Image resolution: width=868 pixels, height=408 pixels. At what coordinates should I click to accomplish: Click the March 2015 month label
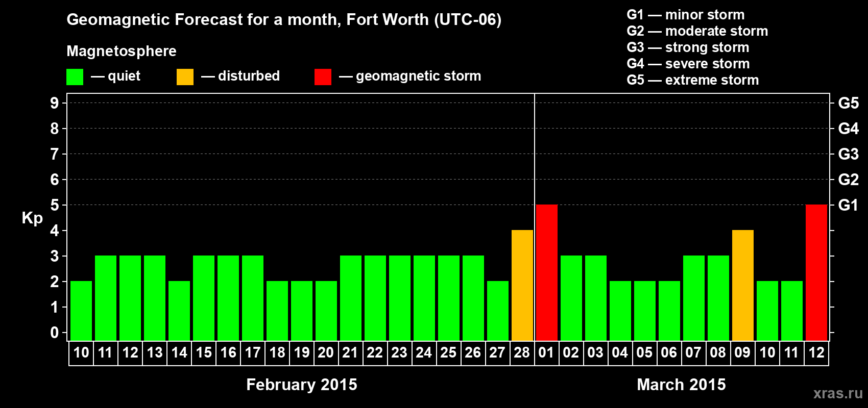click(681, 385)
